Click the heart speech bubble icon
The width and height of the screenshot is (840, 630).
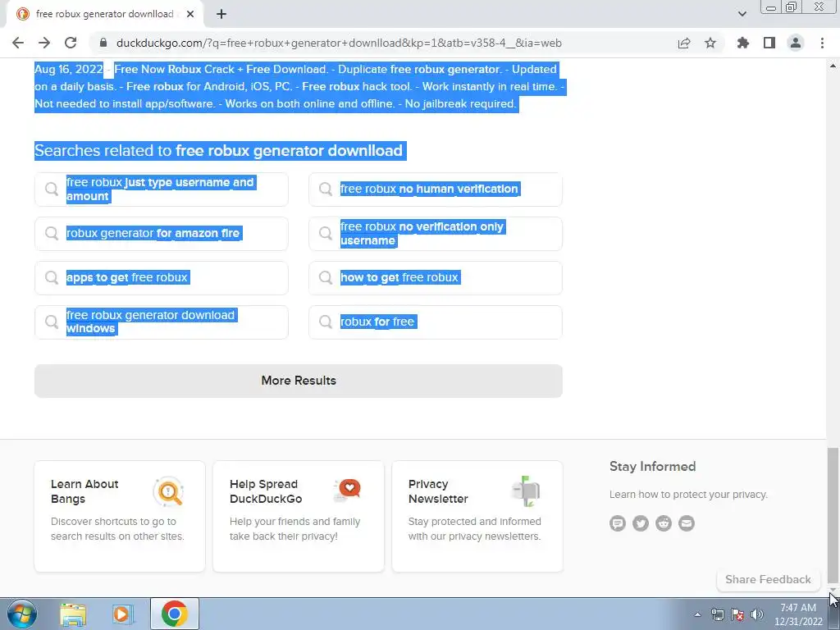pos(347,490)
